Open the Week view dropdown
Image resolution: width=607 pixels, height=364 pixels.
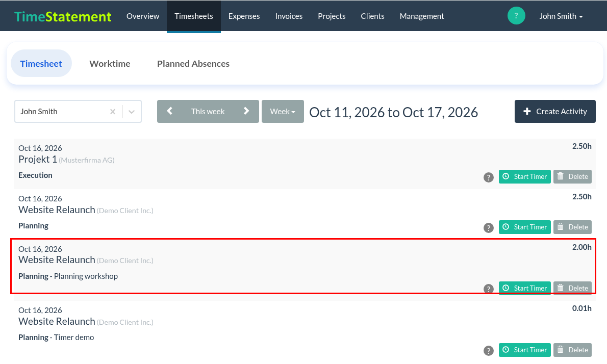pyautogui.click(x=283, y=112)
